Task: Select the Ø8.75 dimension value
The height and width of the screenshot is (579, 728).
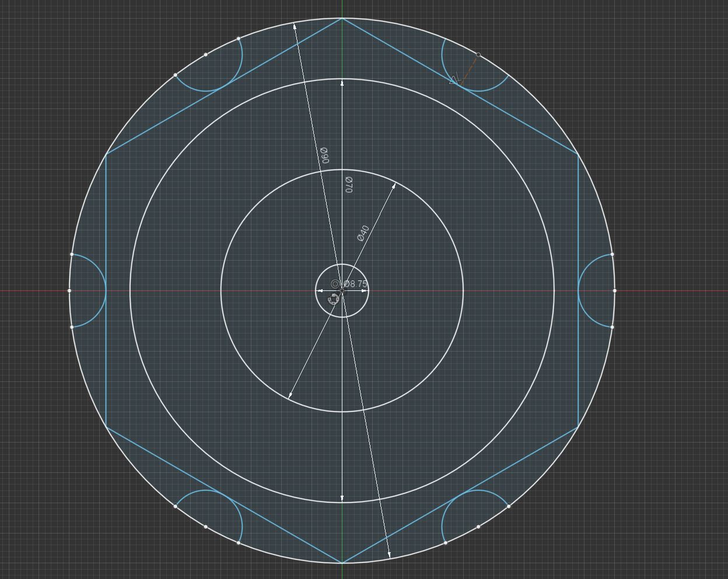Action: 356,285
